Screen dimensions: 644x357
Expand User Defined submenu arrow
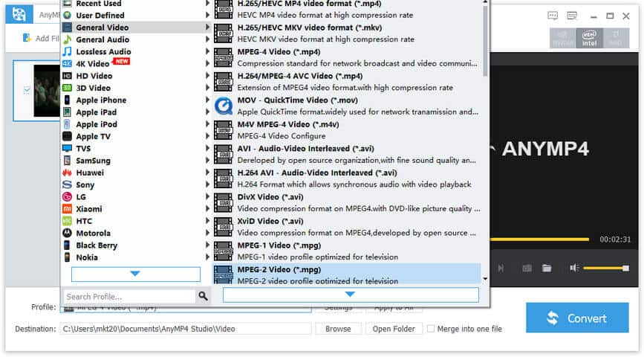click(x=207, y=15)
